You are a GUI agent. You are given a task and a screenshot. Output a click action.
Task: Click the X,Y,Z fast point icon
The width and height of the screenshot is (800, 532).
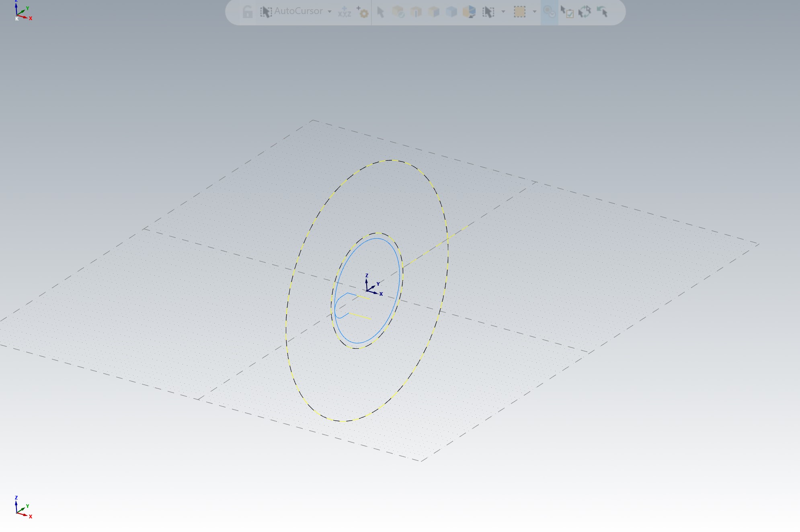345,12
